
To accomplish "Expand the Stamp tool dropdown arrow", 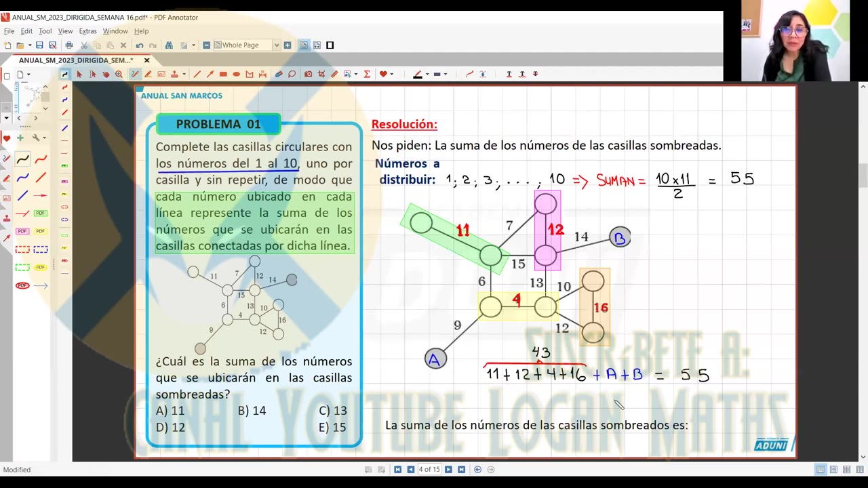I will coord(184,75).
